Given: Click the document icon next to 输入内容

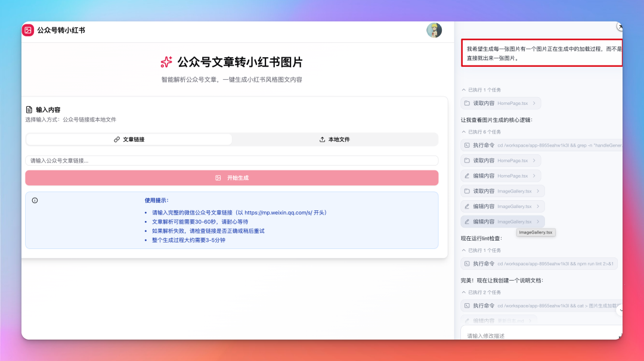Looking at the screenshot, I should click(x=29, y=110).
